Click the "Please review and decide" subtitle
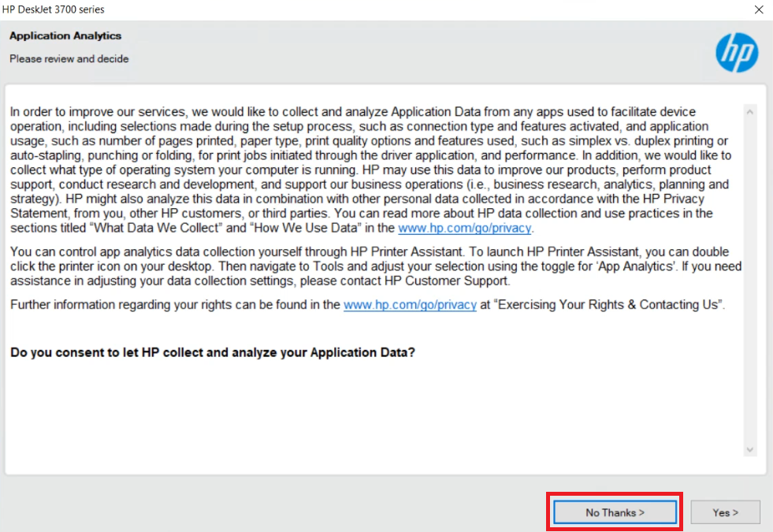Screen dimensions: 773x532 69,59
